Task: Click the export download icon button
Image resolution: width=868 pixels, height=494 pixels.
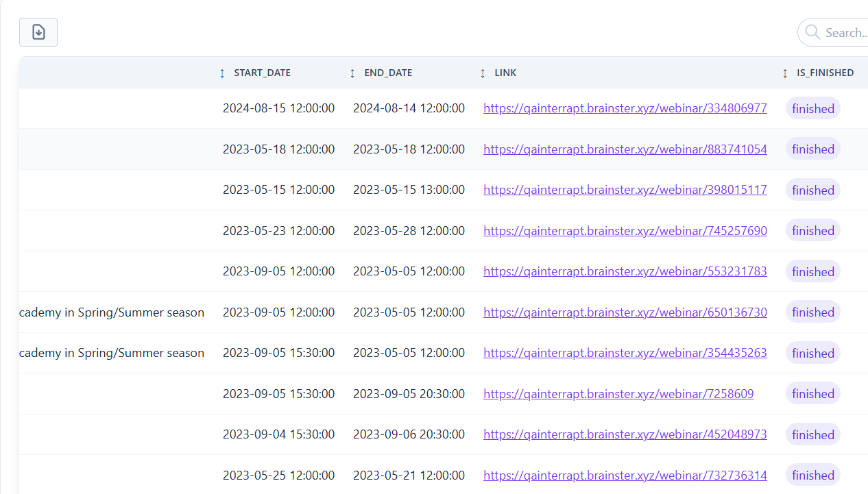Action: [x=38, y=32]
